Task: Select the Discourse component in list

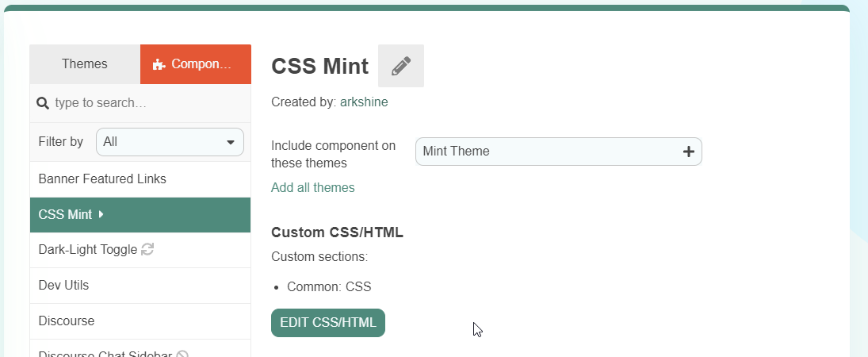Action: coord(67,321)
